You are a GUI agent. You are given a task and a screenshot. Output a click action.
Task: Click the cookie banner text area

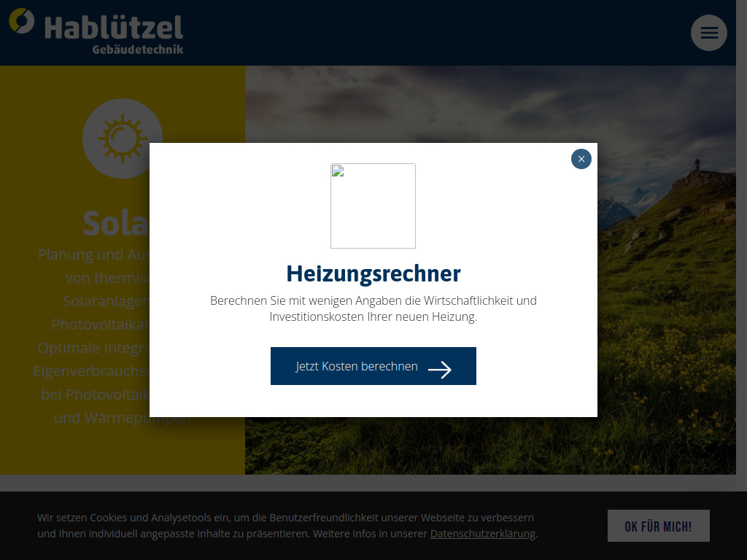(285, 525)
